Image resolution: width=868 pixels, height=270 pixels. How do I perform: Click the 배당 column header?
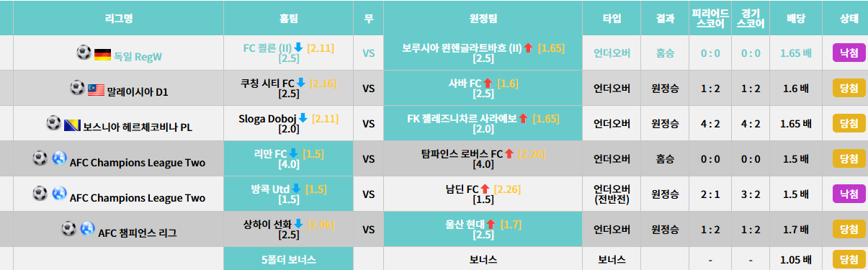pos(795,18)
